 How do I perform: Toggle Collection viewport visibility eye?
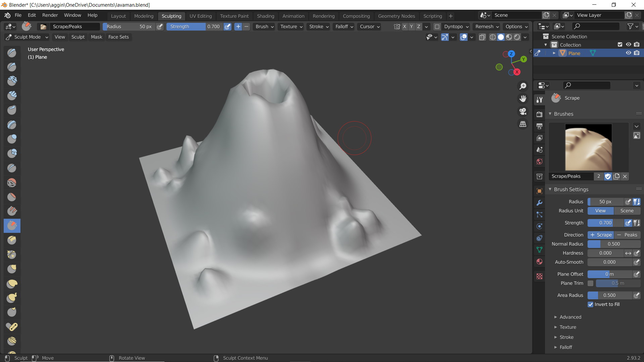628,45
